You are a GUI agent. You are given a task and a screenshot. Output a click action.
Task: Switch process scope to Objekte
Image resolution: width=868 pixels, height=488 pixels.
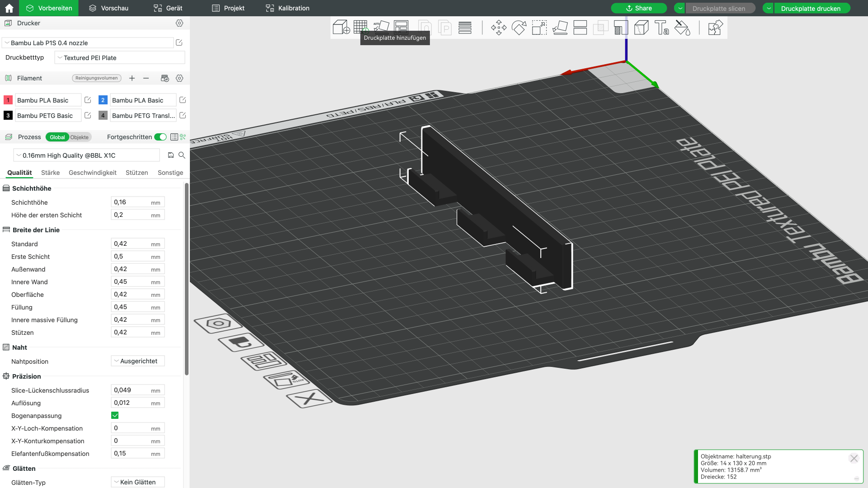[x=80, y=137]
